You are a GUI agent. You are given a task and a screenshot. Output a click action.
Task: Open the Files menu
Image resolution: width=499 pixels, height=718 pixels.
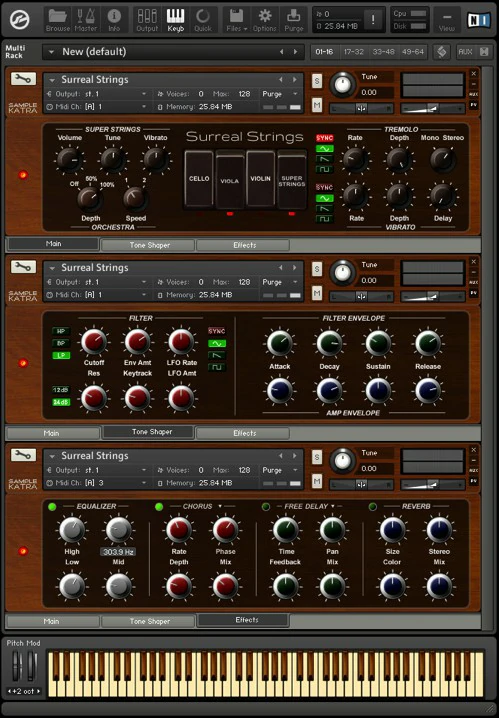pyautogui.click(x=236, y=20)
